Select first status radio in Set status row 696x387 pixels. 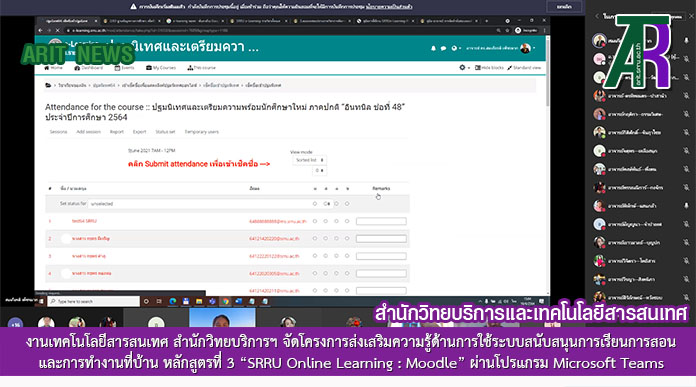[315, 204]
